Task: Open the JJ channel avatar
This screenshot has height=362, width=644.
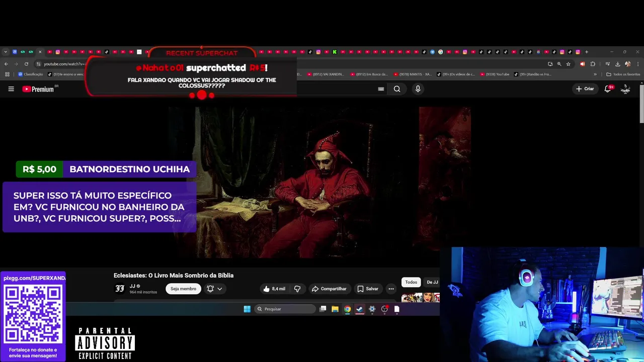Action: (120, 288)
